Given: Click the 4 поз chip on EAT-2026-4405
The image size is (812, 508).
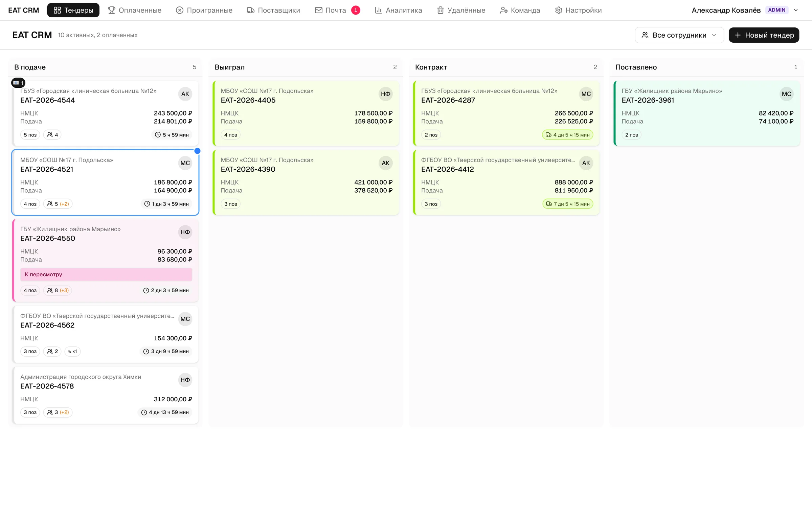Looking at the screenshot, I should pyautogui.click(x=231, y=135).
